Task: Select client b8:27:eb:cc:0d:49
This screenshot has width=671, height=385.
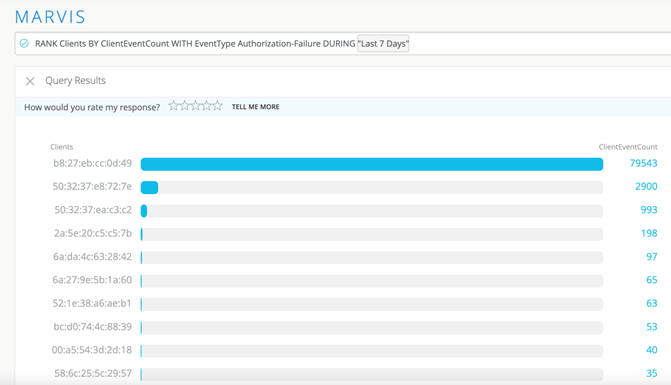Action: point(92,163)
